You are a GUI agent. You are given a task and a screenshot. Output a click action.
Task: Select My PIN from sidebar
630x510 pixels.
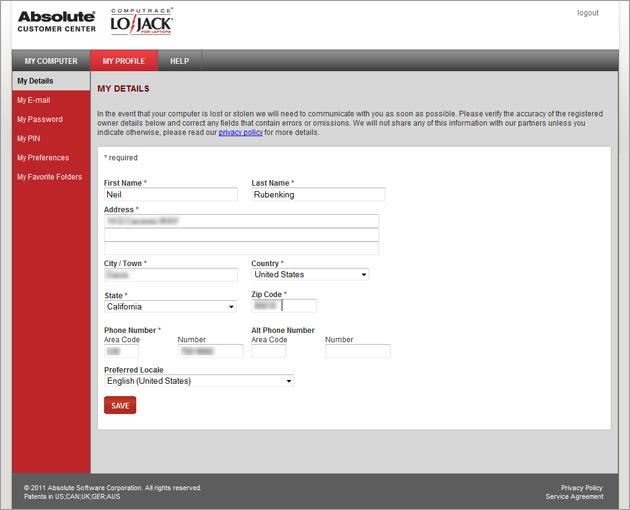click(29, 138)
